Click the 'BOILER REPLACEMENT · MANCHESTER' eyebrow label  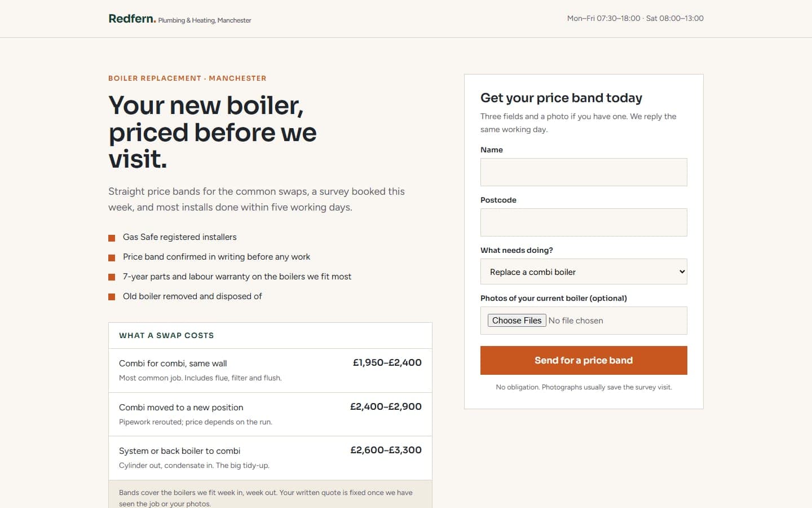[187, 78]
